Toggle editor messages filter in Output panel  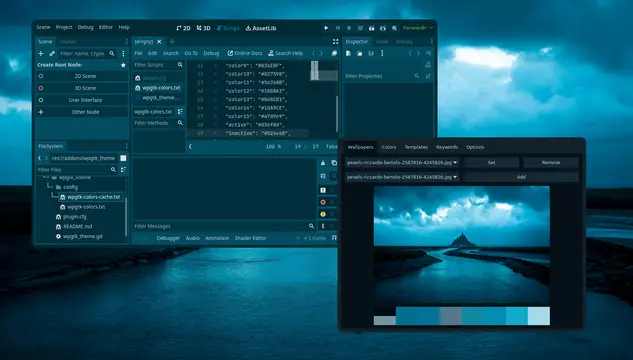pyautogui.click(x=323, y=226)
